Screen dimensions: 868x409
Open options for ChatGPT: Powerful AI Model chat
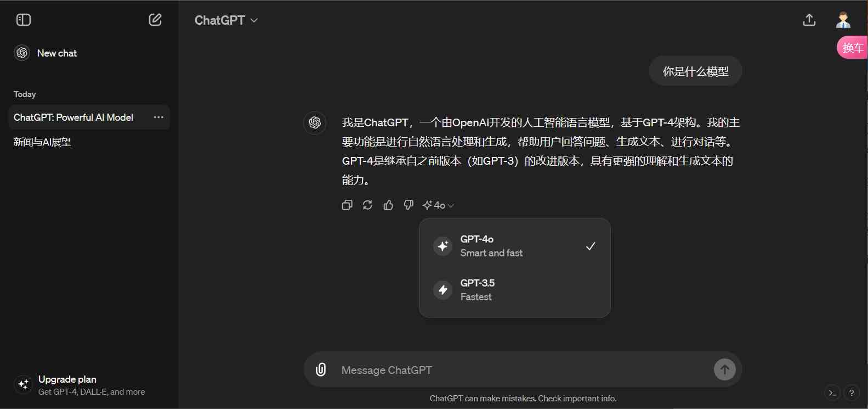click(x=158, y=117)
